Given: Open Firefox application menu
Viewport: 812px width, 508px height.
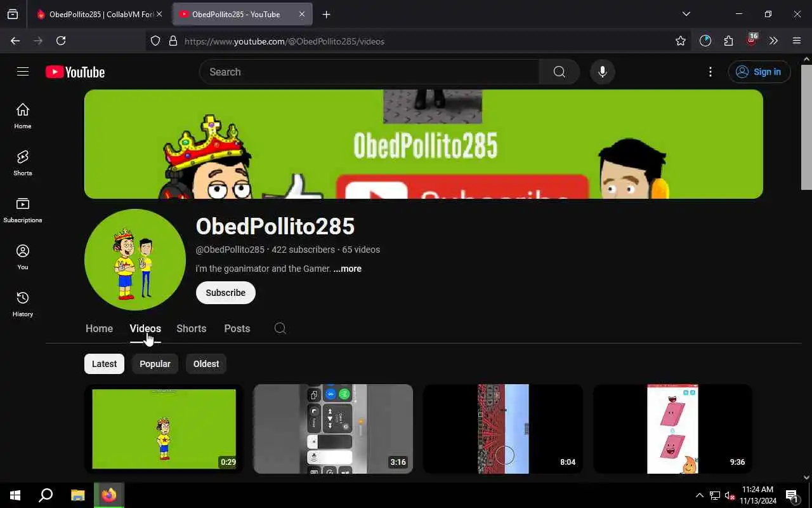Looking at the screenshot, I should pos(797,41).
